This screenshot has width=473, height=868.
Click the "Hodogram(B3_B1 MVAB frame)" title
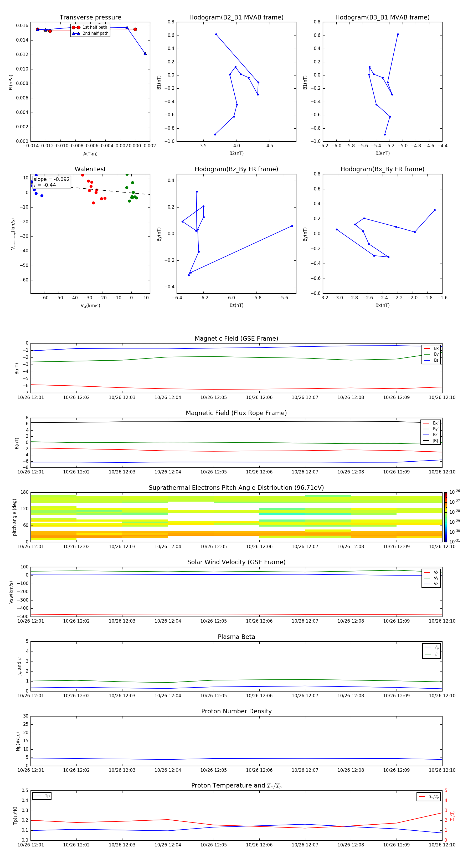coord(382,18)
